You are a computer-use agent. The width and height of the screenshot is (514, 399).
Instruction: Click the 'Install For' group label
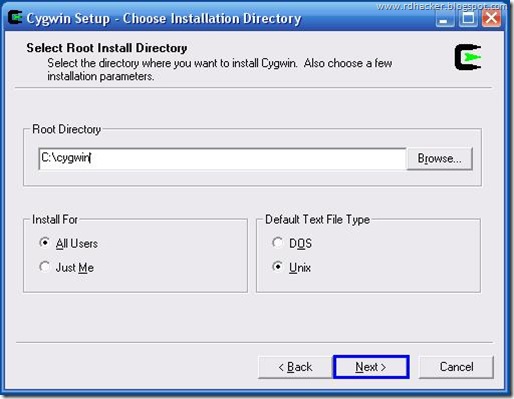[55, 220]
